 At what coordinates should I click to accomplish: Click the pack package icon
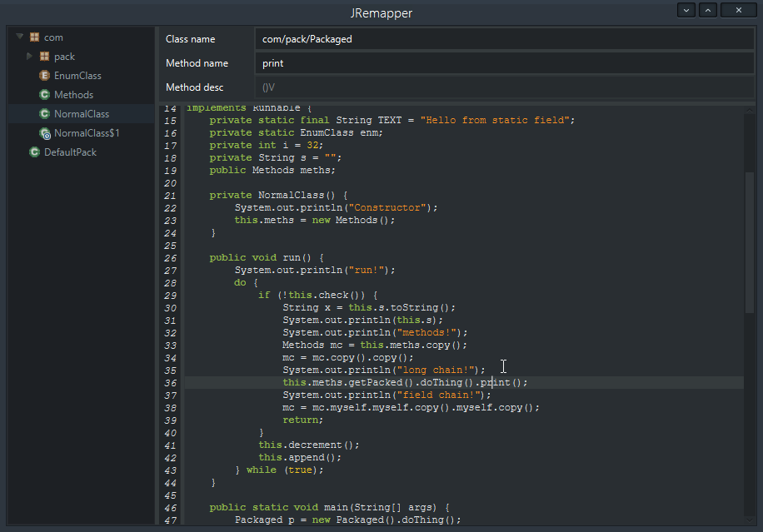[x=45, y=57]
